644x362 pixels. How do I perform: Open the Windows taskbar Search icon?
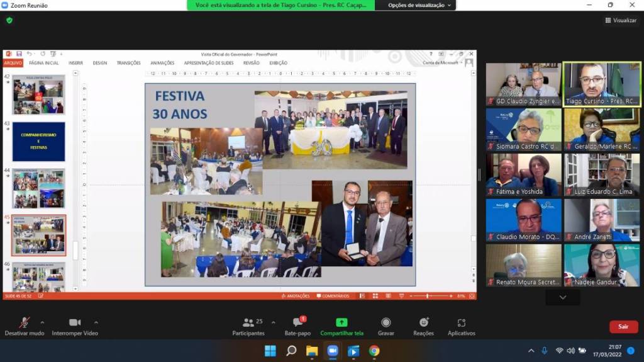(291, 351)
